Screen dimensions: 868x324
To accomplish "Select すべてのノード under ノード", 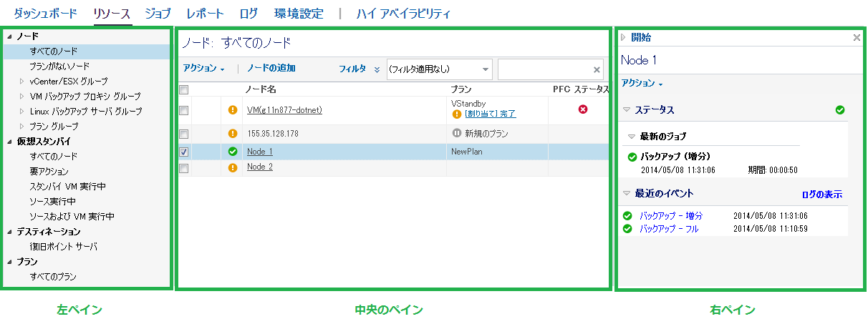I will tap(54, 51).
